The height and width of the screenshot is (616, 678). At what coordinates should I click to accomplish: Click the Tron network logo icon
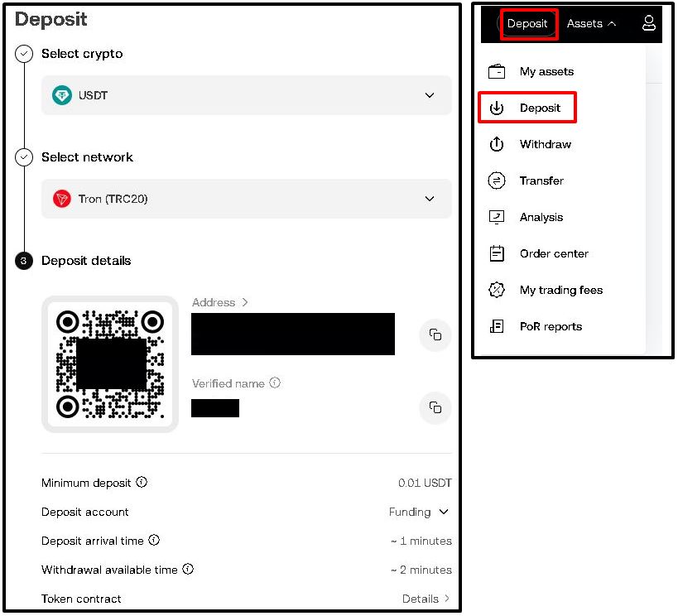click(x=62, y=199)
